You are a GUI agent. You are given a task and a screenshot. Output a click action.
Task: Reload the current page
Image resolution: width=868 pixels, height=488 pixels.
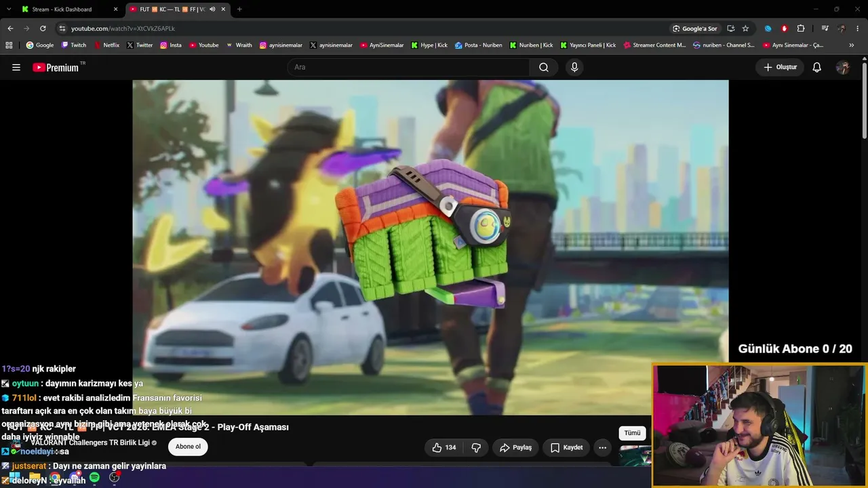[x=43, y=28]
